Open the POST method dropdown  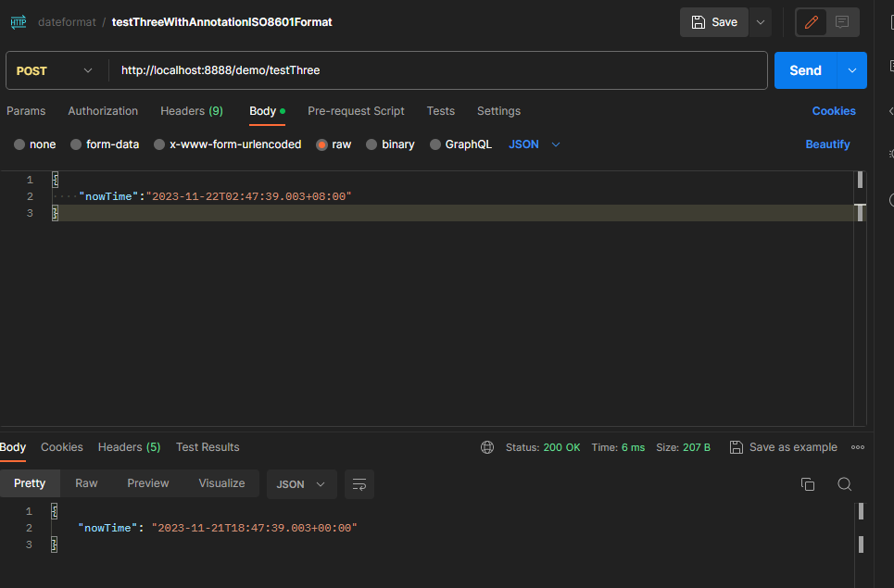(56, 70)
